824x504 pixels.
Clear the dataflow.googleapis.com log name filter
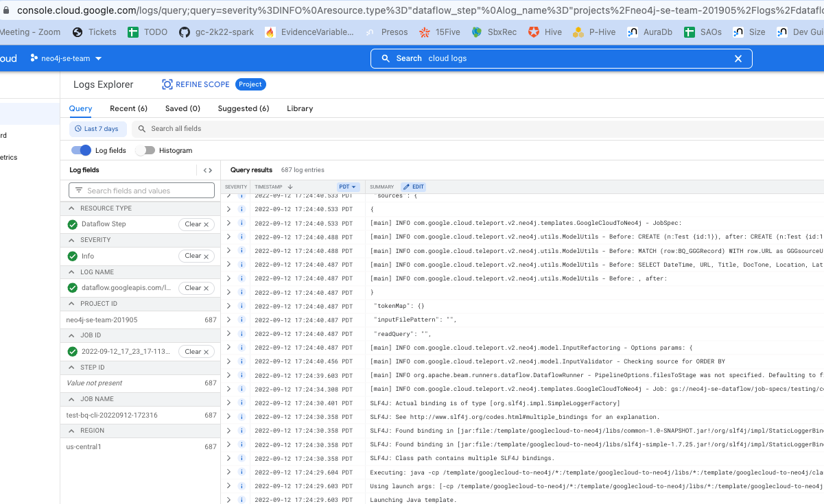197,288
